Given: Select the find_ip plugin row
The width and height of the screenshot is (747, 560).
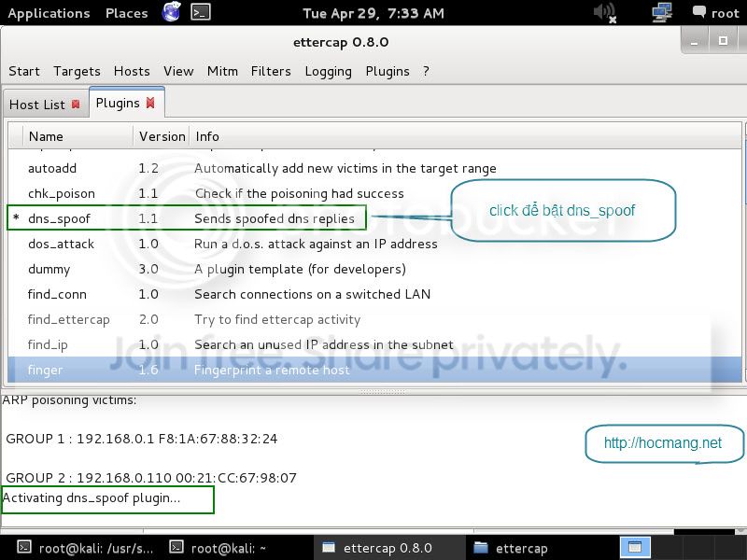Looking at the screenshot, I should (374, 345).
